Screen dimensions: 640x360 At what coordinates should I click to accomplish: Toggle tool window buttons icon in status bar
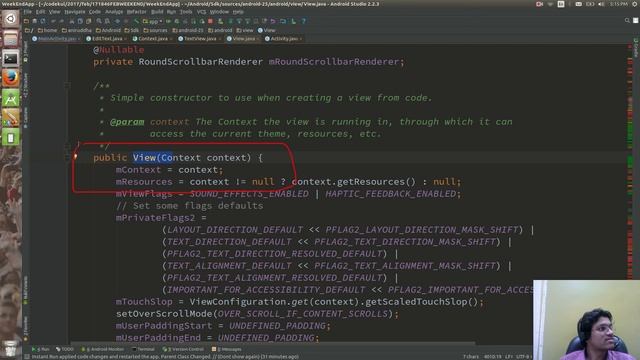click(x=27, y=356)
